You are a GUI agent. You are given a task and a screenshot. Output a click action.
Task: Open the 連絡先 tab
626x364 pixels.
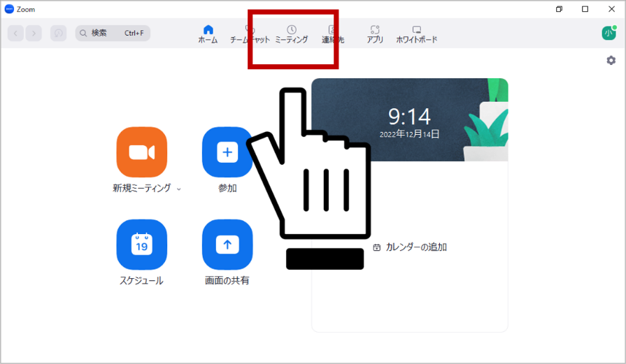click(332, 34)
